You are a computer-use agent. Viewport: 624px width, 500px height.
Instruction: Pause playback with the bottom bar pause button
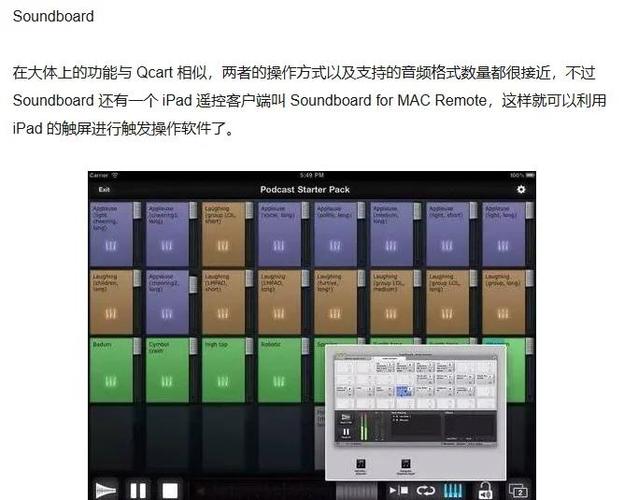point(138,490)
